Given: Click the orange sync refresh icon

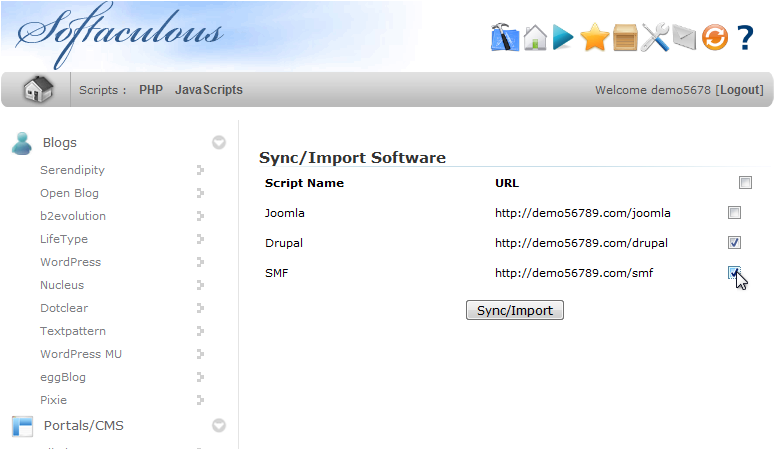Looking at the screenshot, I should click(x=715, y=38).
